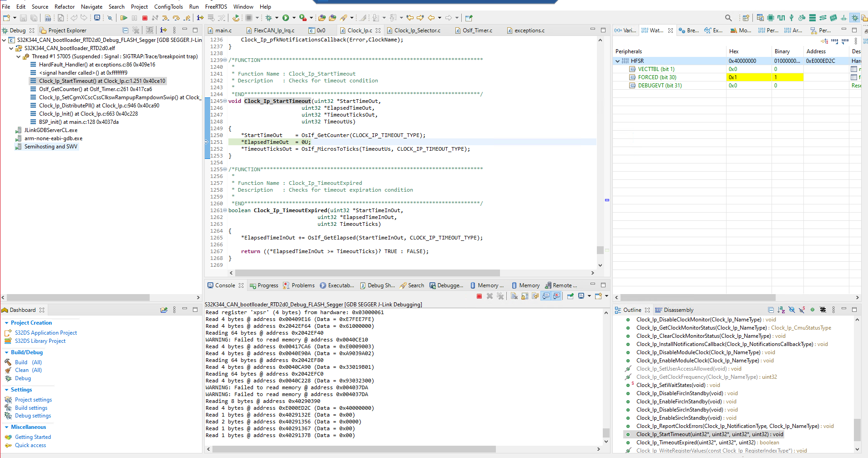Image resolution: width=868 pixels, height=458 pixels.
Task: Click the green Resume debug button
Action: [x=124, y=18]
